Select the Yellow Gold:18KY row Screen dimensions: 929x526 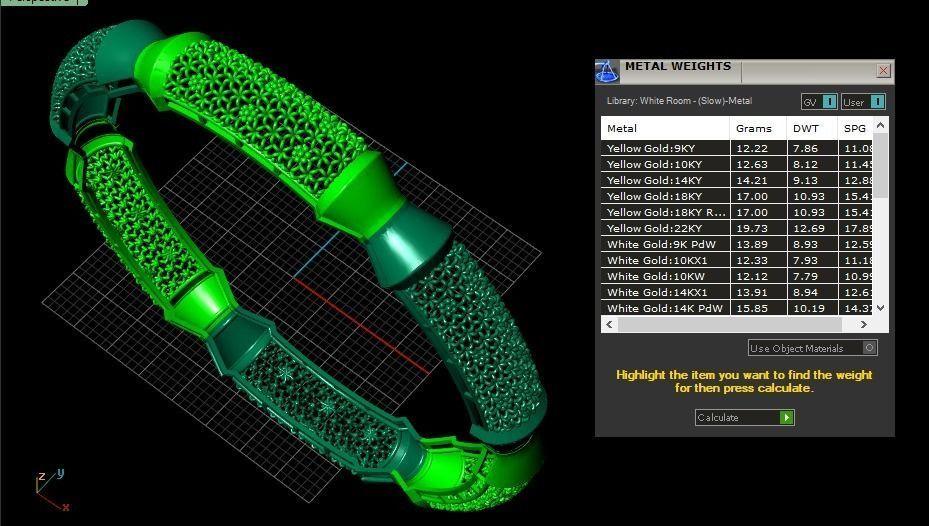click(x=737, y=196)
